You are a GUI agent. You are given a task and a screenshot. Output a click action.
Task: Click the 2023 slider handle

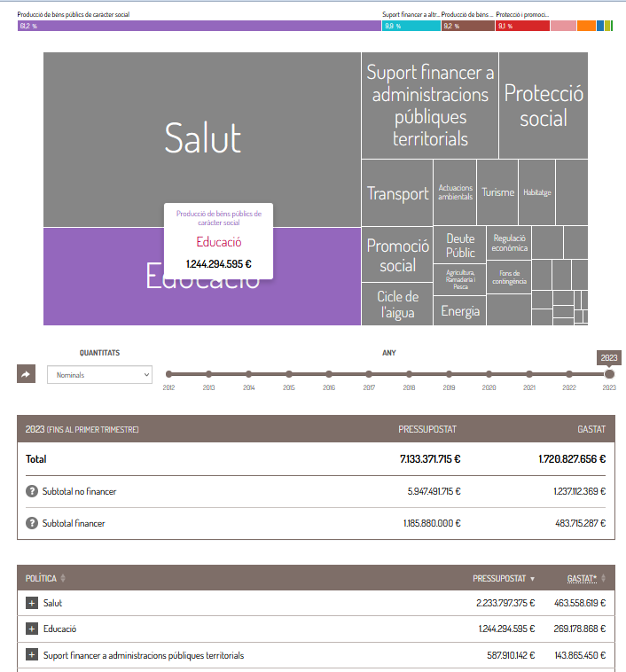609,374
